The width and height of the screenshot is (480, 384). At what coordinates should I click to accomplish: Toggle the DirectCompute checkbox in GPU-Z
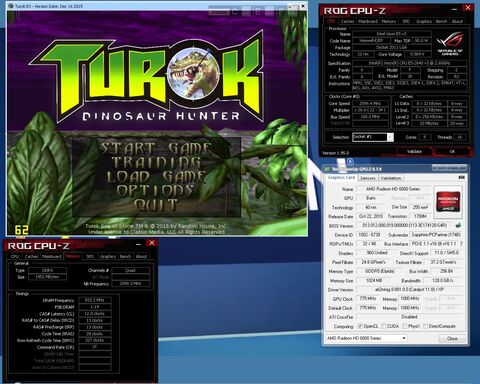click(425, 326)
